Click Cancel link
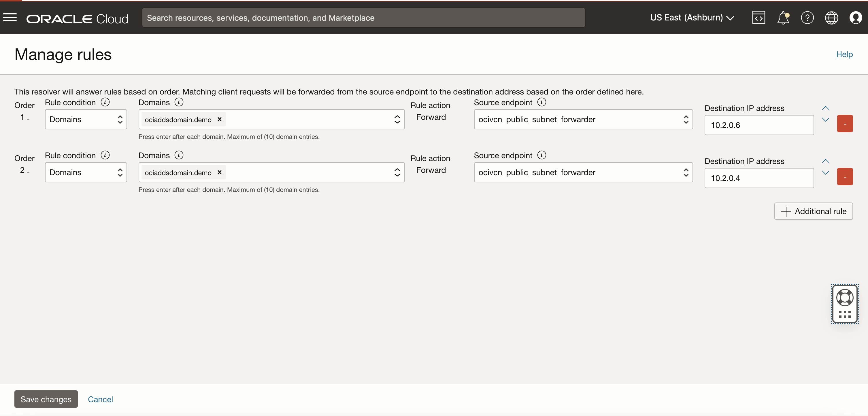This screenshot has height=416, width=868. pyautogui.click(x=100, y=399)
